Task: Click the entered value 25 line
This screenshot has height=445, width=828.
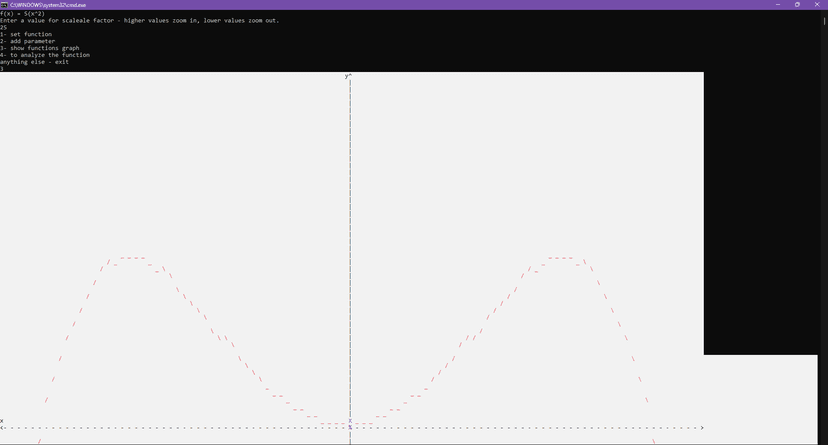Action: [3, 27]
